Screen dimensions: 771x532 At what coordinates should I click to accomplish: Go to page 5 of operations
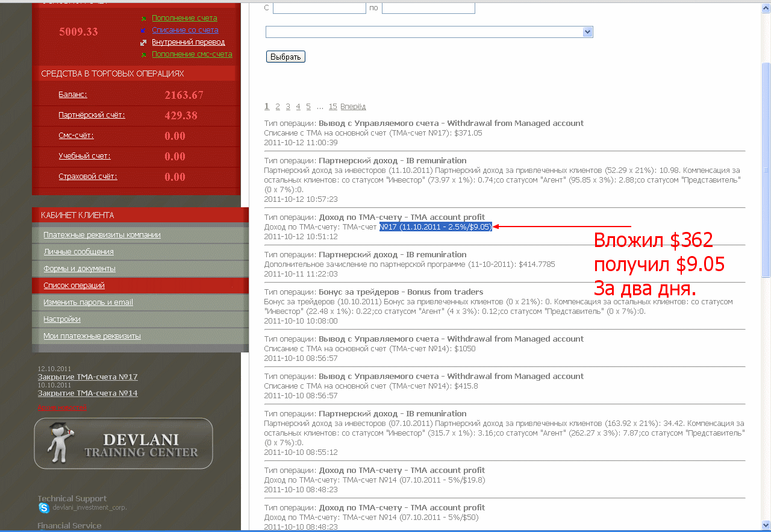[x=308, y=107]
